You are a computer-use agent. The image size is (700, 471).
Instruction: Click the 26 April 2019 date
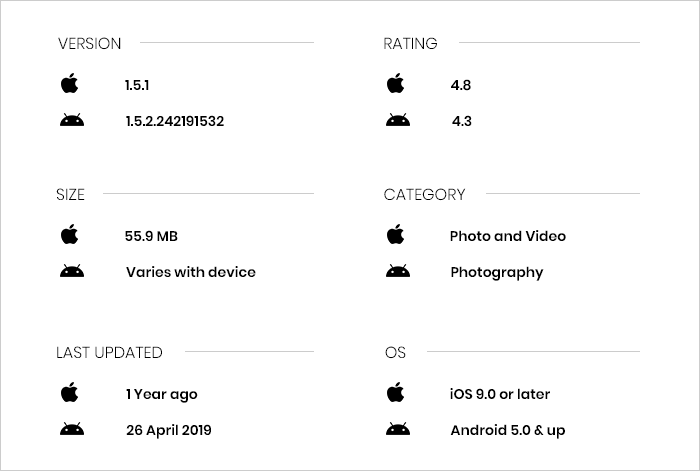click(169, 430)
